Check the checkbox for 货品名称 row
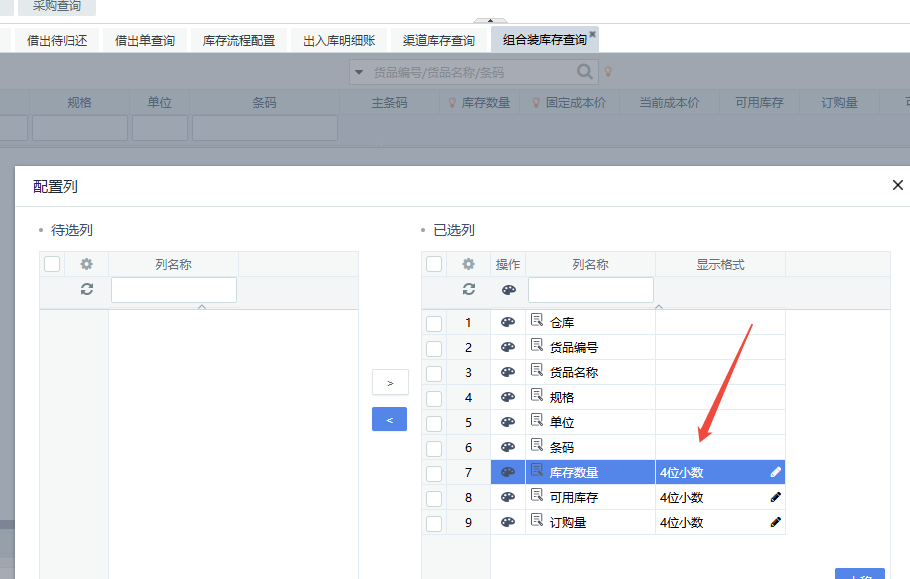The width and height of the screenshot is (910, 579). click(x=434, y=373)
